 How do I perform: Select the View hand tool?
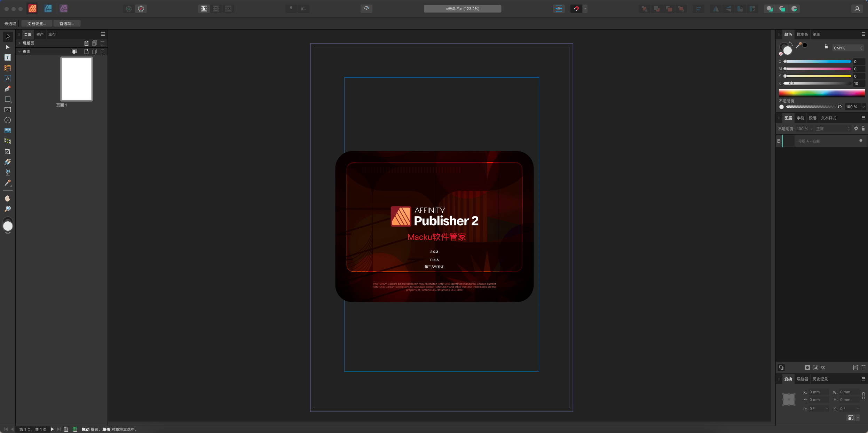coord(8,198)
